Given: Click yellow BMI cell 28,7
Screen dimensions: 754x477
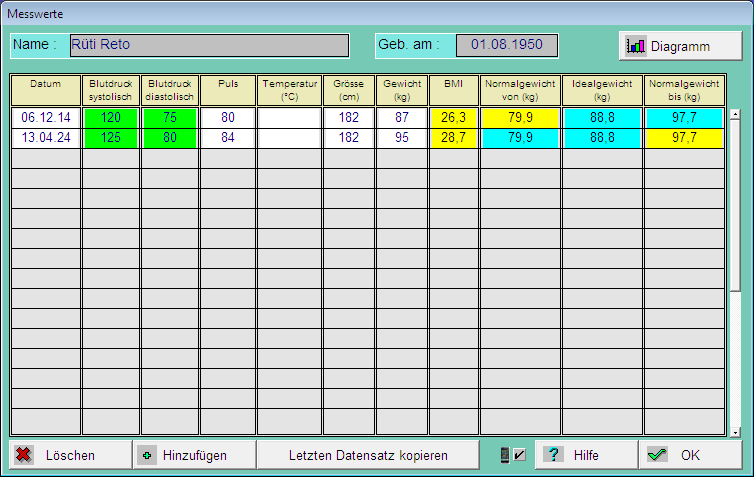Looking at the screenshot, I should point(454,138).
